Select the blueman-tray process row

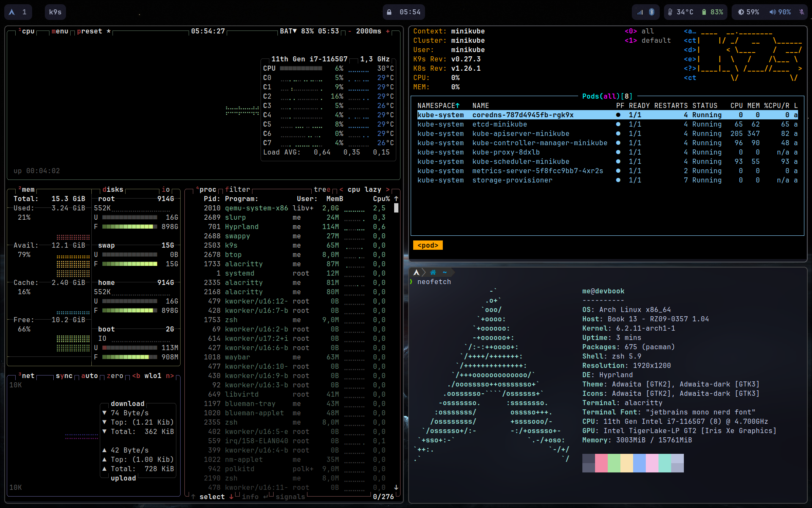[x=294, y=404]
